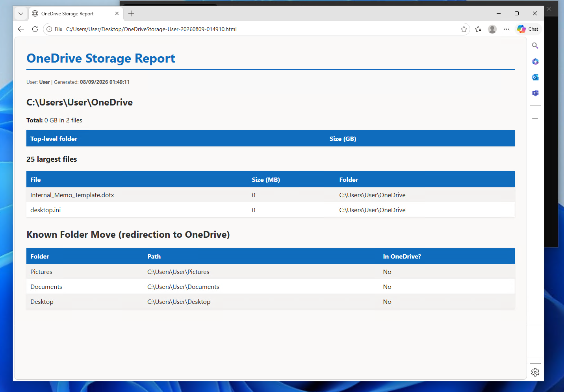The height and width of the screenshot is (392, 564).
Task: Open Teams from the sidebar
Action: (x=535, y=93)
